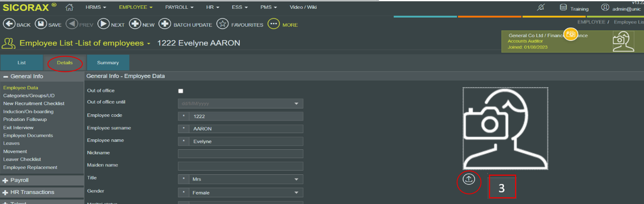Expand the HR Transactions section
644x204 pixels.
click(x=5, y=192)
